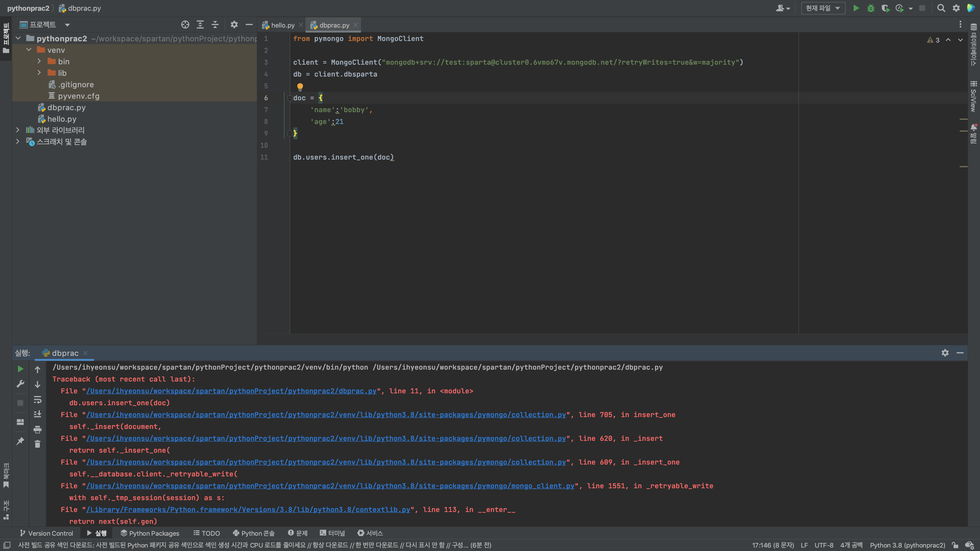Collapse the pythonprac2 root folder
The width and height of the screenshot is (980, 551).
click(x=18, y=39)
